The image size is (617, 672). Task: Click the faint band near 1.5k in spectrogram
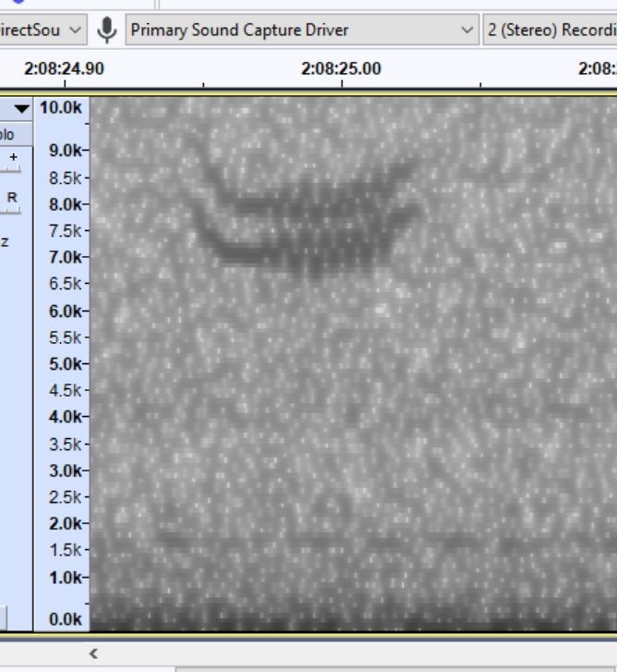coord(277,541)
